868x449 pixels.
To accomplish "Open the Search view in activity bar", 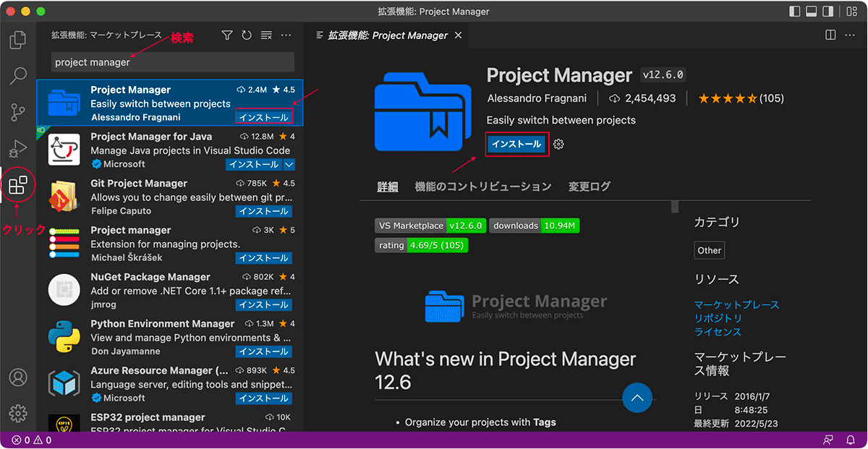I will [x=18, y=75].
